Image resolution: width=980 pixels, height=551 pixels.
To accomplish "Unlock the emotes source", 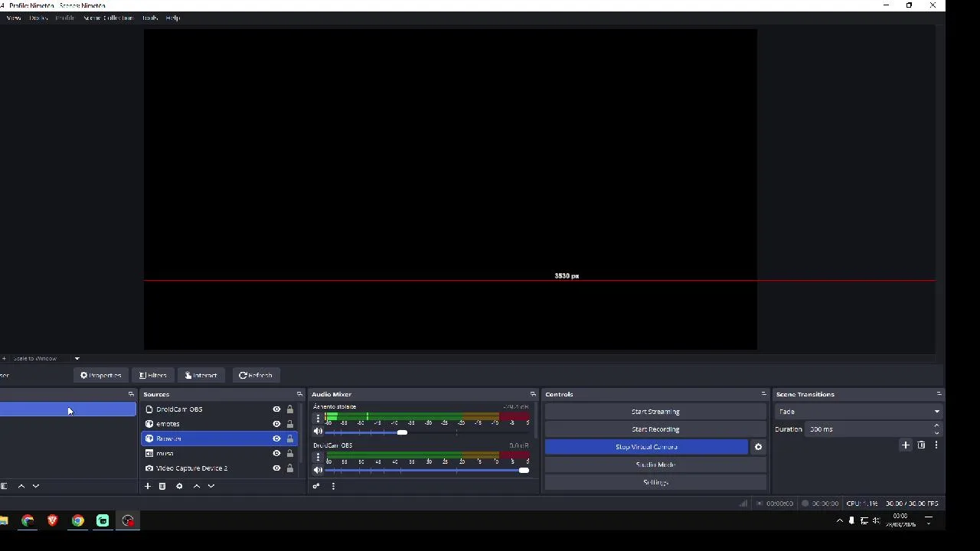I will 289,424.
